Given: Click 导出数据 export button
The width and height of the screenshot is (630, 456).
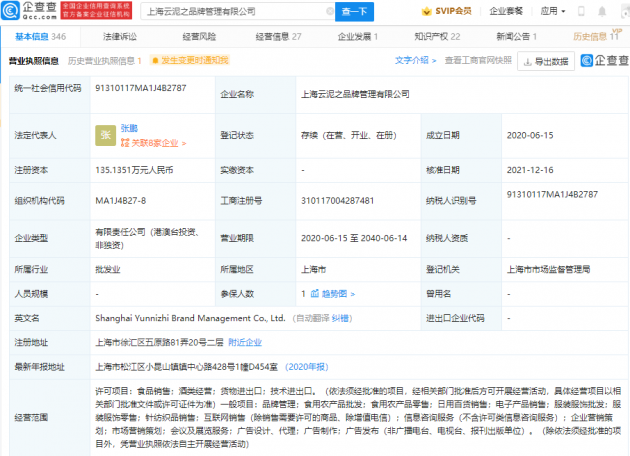Looking at the screenshot, I should click(546, 61).
